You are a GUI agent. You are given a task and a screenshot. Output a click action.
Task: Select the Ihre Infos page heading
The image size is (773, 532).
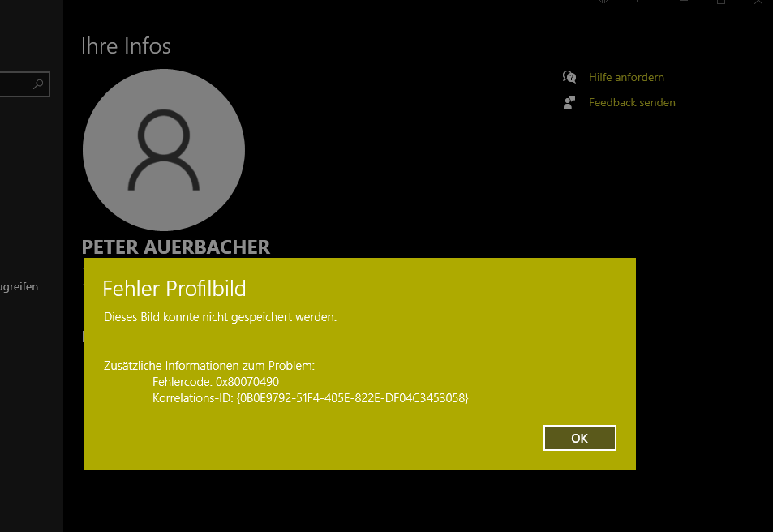(x=126, y=46)
